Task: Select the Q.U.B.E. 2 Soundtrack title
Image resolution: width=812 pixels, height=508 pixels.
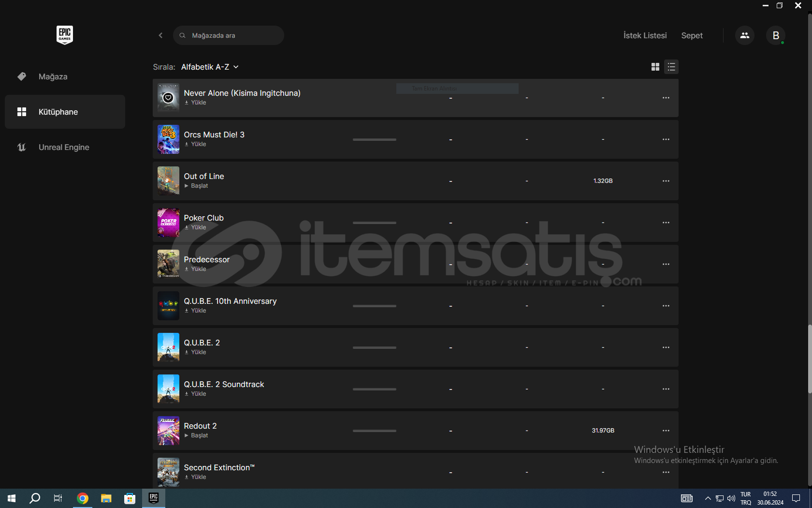Action: point(224,384)
